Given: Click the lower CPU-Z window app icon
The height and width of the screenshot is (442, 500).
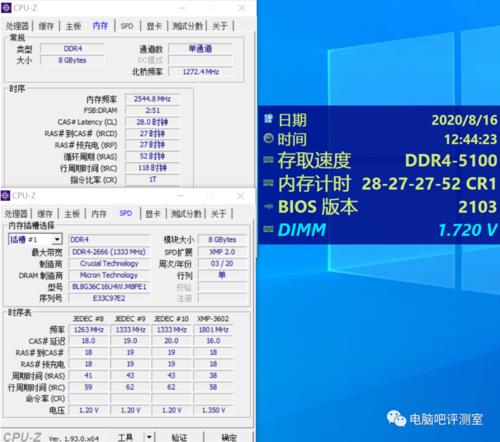Looking at the screenshot, I should 5,196.
